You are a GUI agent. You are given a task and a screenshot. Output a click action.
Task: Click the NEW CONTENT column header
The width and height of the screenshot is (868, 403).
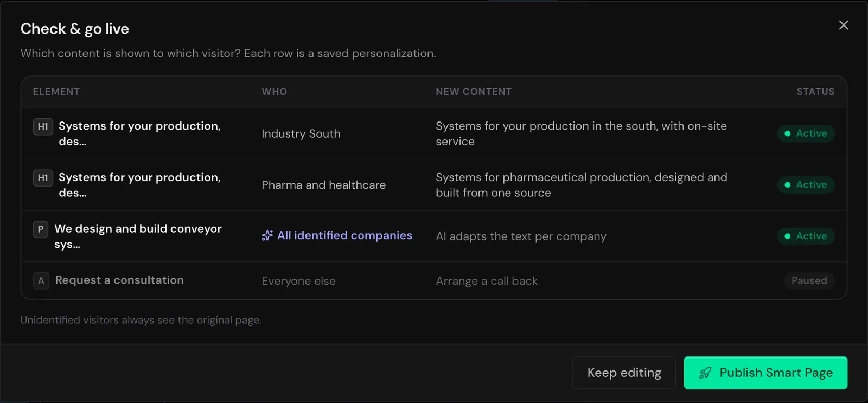474,92
